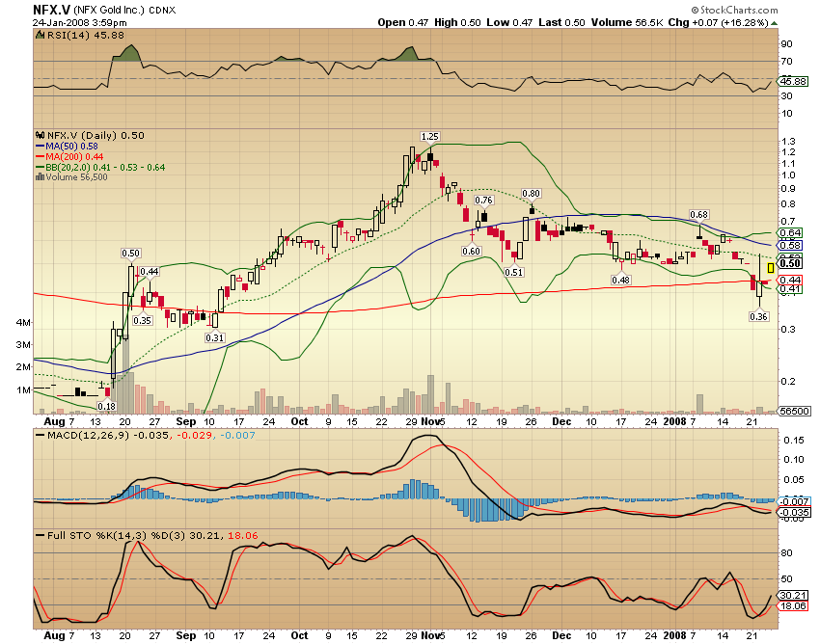Click the candlestick icon beside NFX.V (Daily)
The image size is (820, 644).
pos(40,135)
